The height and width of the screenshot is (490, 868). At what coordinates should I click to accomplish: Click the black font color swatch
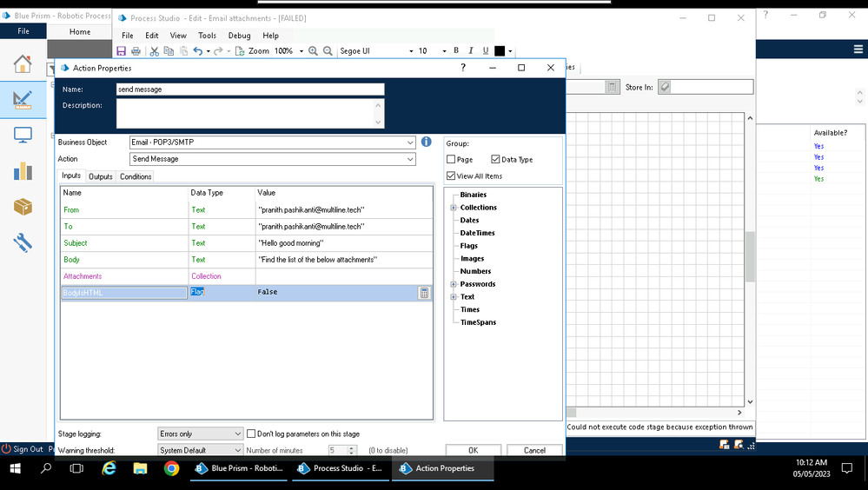500,51
